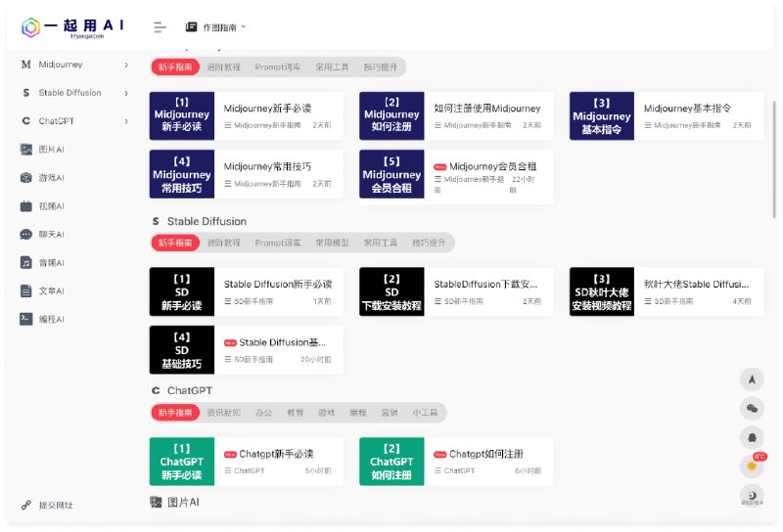Select ChatGPT 资讯新知 tab
Screen dimensions: 783x532
pyautogui.click(x=224, y=413)
